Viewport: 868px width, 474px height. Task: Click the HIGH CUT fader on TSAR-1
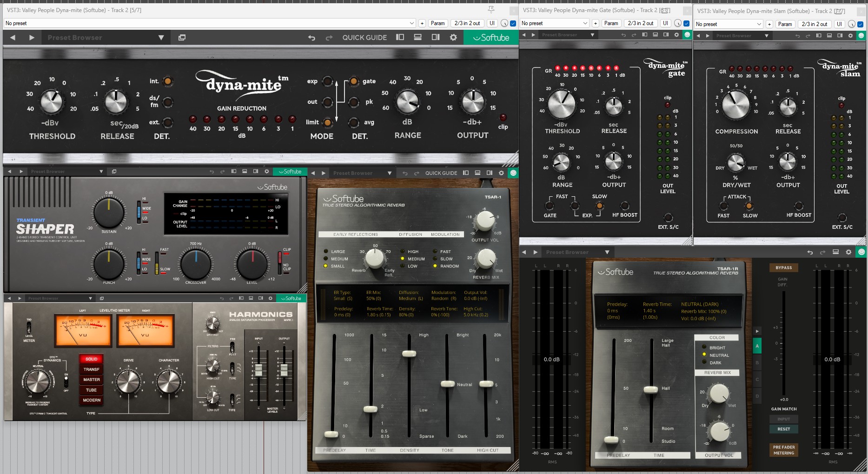click(486, 384)
